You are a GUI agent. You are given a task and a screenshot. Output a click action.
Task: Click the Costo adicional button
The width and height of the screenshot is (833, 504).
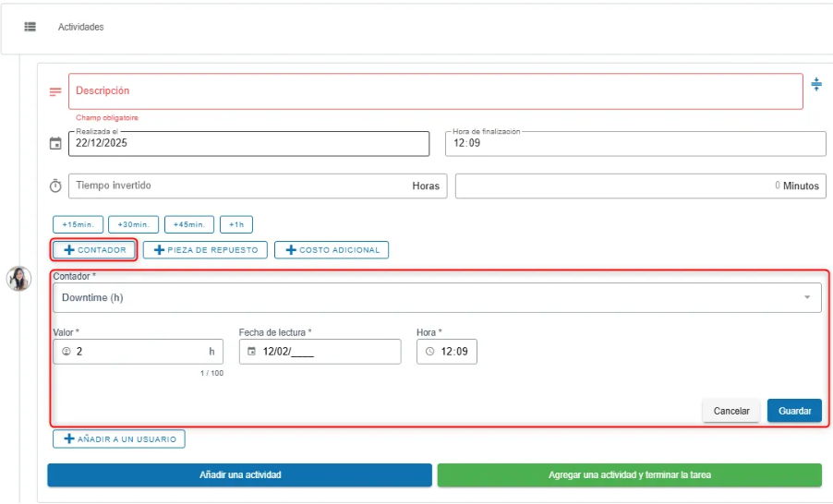click(332, 249)
